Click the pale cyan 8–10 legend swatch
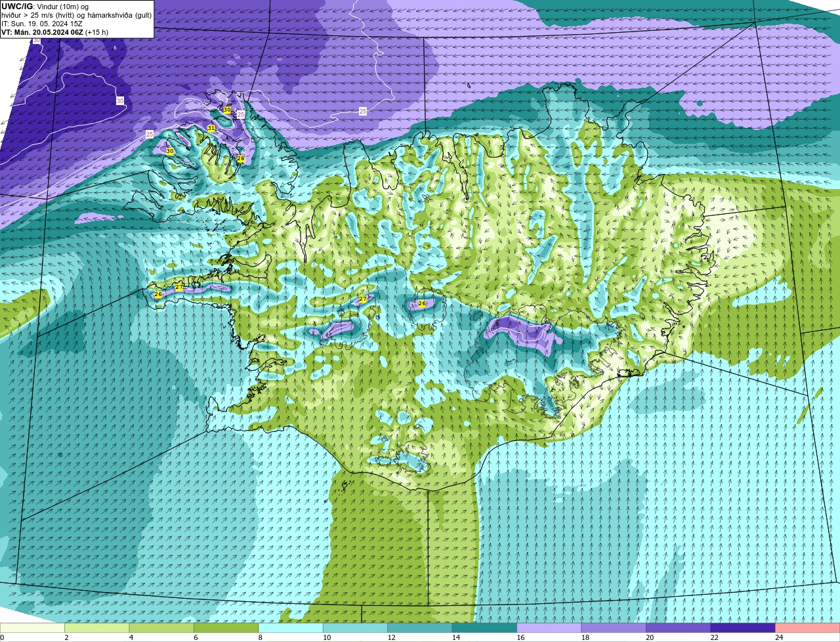Viewport: 840px width, 642px height. (291, 628)
